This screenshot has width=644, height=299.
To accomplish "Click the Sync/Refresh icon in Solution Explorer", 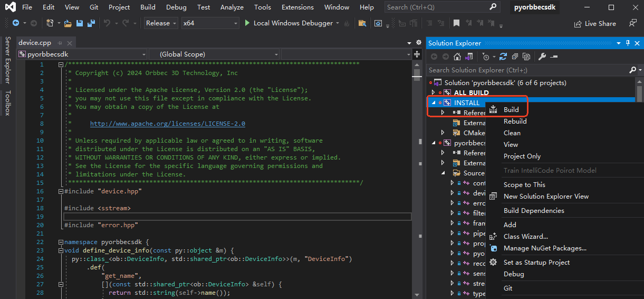I will (x=503, y=57).
